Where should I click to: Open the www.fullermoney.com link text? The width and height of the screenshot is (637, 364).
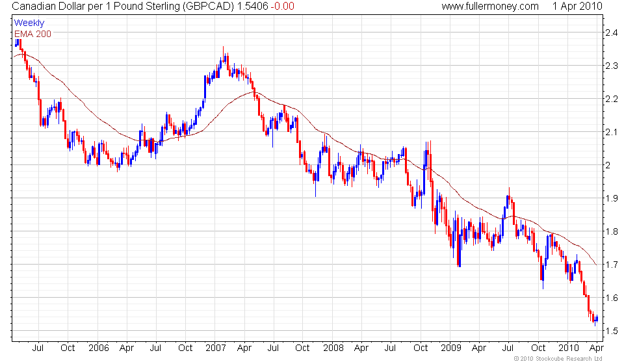(490, 6)
